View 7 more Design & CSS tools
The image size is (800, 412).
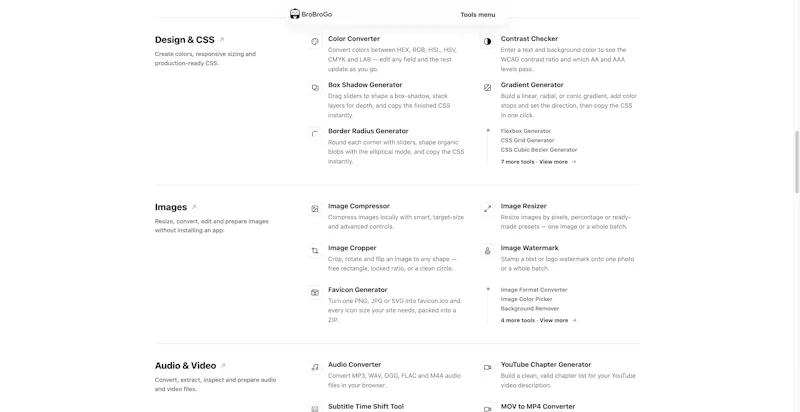coord(538,162)
